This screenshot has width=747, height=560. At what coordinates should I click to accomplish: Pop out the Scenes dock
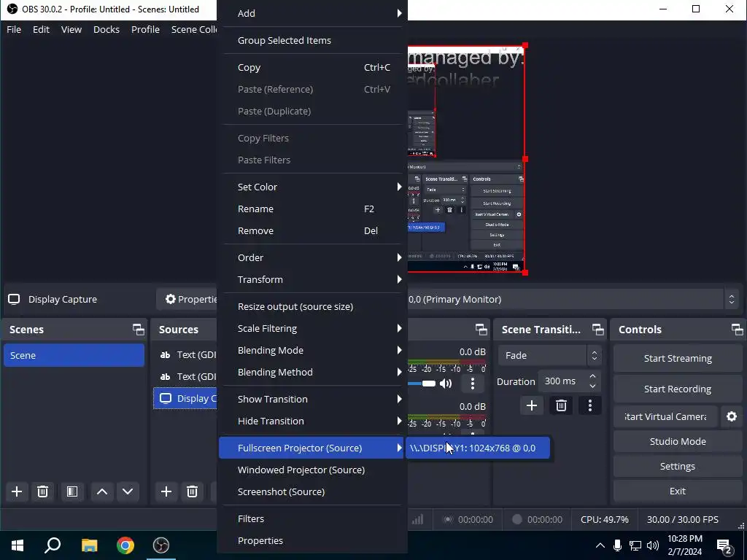click(x=138, y=330)
